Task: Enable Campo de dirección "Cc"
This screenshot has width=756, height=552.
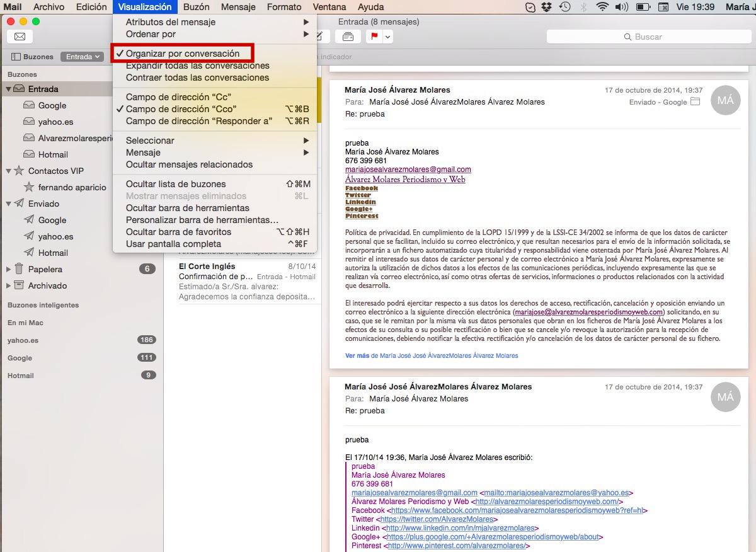Action: coord(178,97)
